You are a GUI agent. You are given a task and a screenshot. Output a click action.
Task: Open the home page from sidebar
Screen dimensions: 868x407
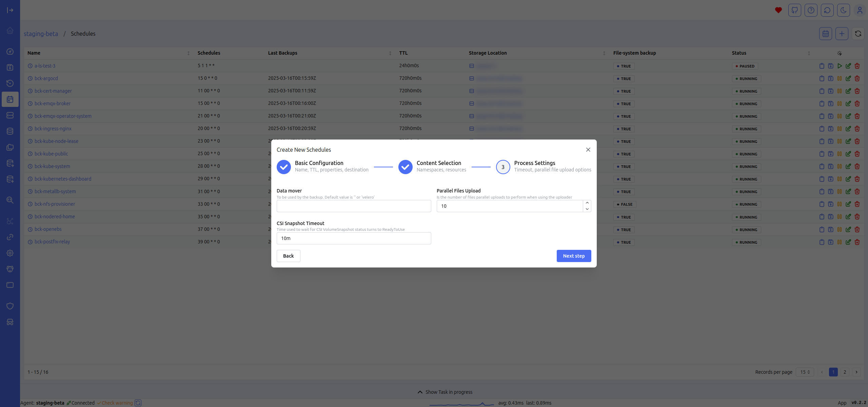click(10, 31)
